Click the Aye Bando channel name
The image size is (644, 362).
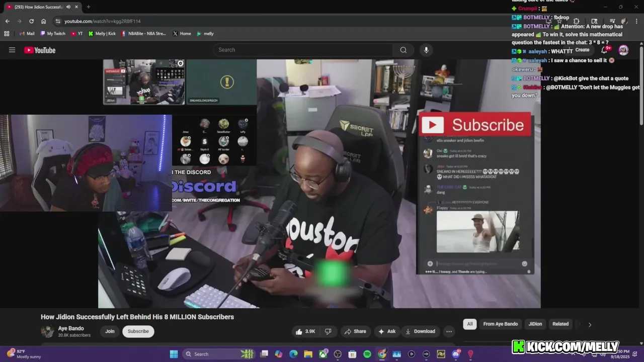coord(71,328)
